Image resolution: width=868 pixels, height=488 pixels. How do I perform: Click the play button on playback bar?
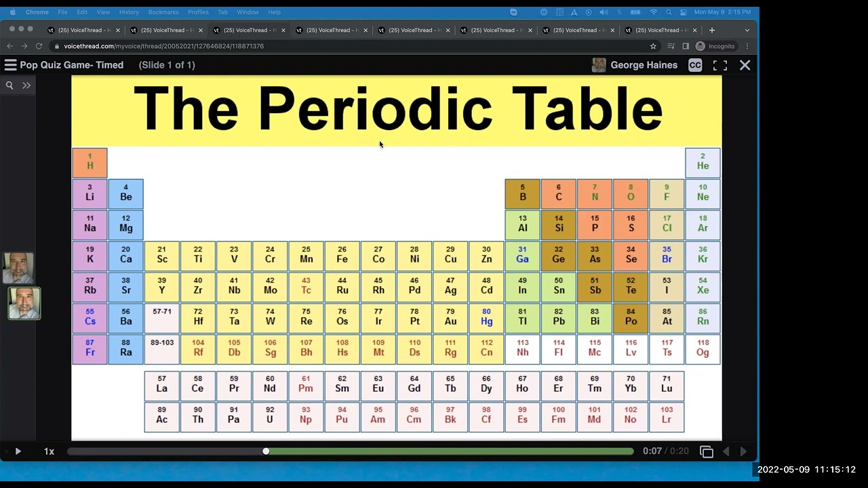tap(18, 451)
